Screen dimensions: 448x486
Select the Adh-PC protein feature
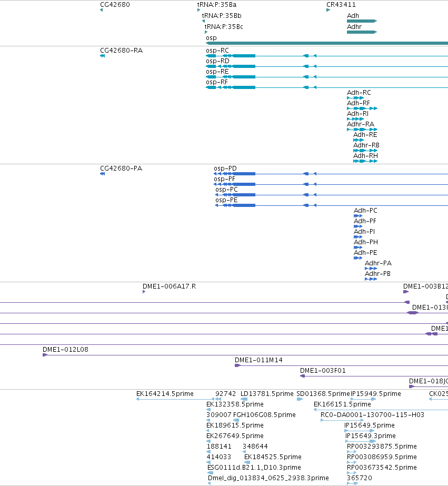coord(358,216)
